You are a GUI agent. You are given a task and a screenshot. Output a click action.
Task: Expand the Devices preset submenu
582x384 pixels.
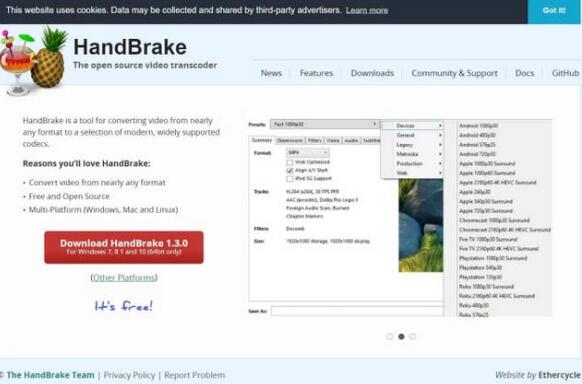click(412, 126)
